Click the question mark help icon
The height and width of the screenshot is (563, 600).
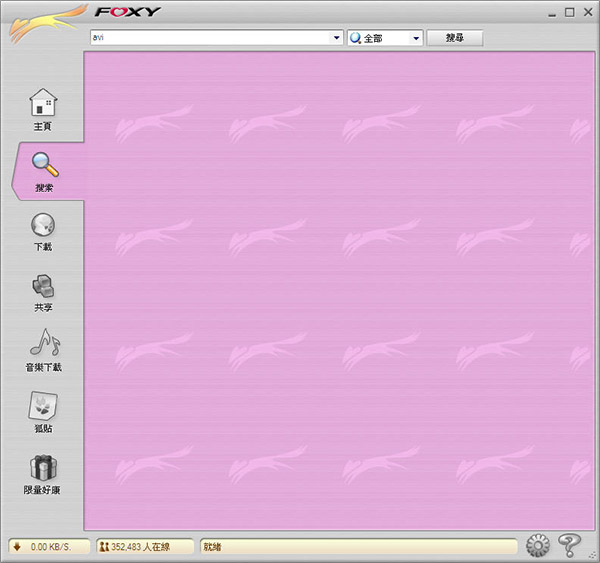point(570,546)
